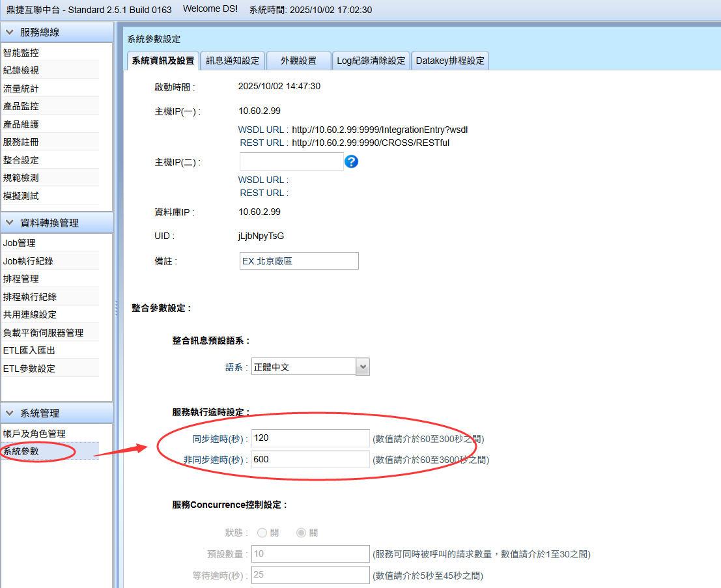721x588 pixels.
Task: Open the Datakey排程設定 tab
Action: tap(450, 61)
